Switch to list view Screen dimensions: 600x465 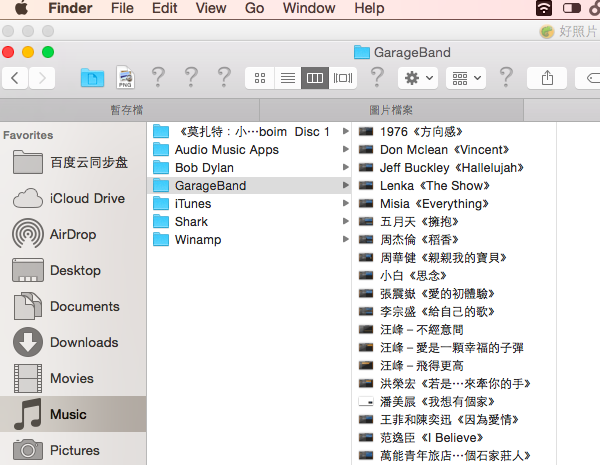288,78
